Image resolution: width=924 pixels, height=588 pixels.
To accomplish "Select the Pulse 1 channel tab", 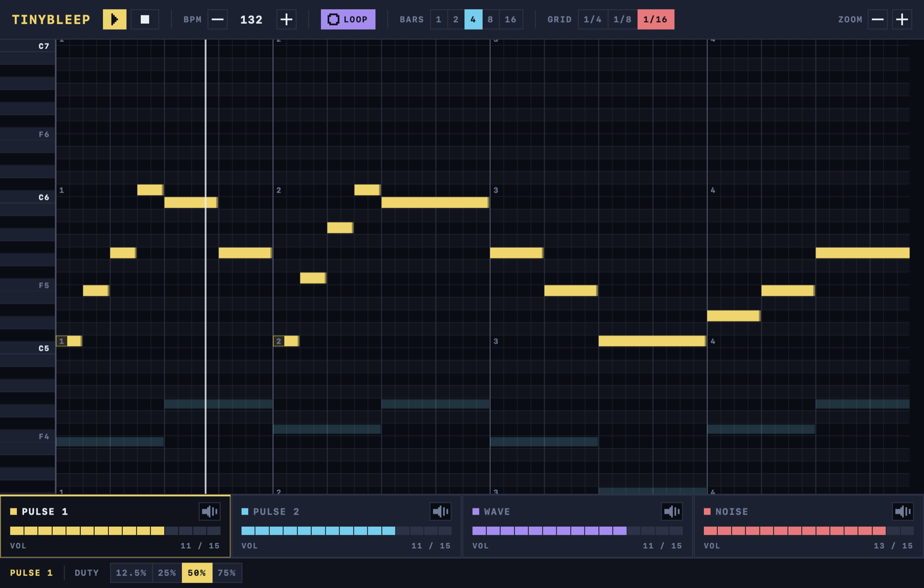I will 115,526.
